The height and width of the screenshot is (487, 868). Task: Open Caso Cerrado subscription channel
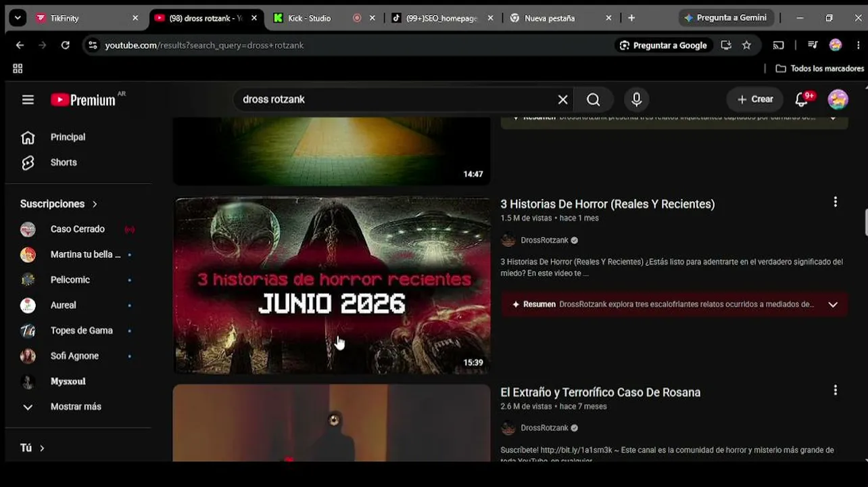click(x=77, y=229)
